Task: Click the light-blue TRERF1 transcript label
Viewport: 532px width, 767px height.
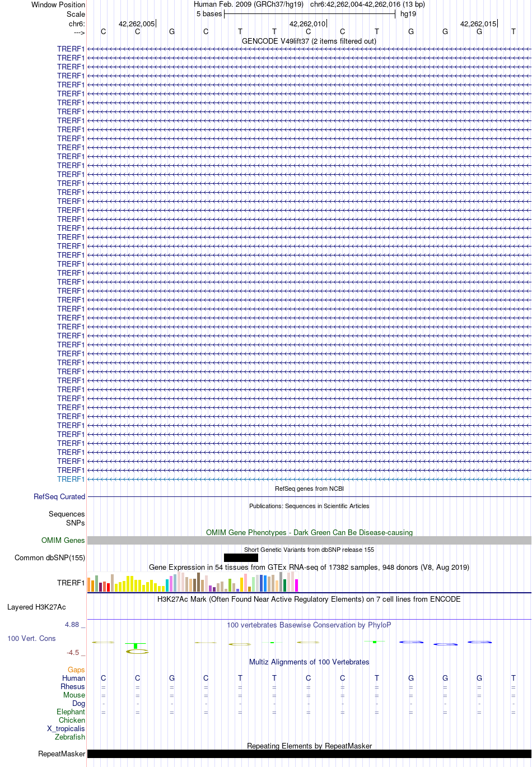Action: pos(71,479)
